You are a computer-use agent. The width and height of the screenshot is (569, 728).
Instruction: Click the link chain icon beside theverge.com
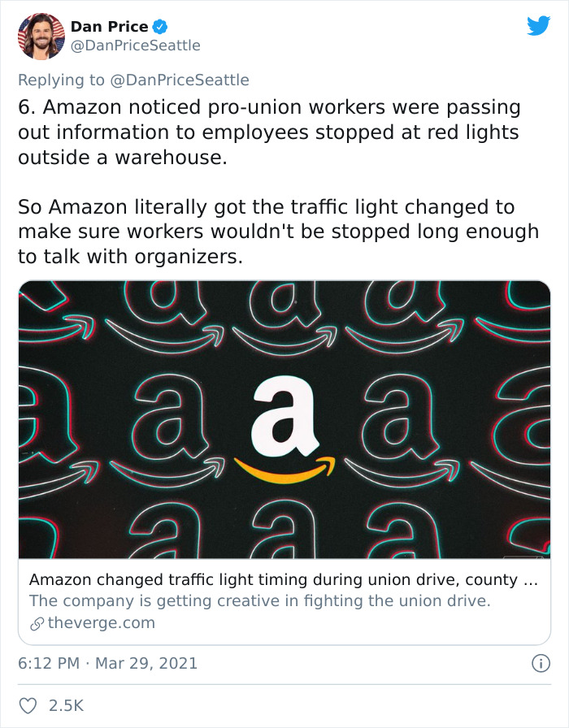pyautogui.click(x=36, y=622)
